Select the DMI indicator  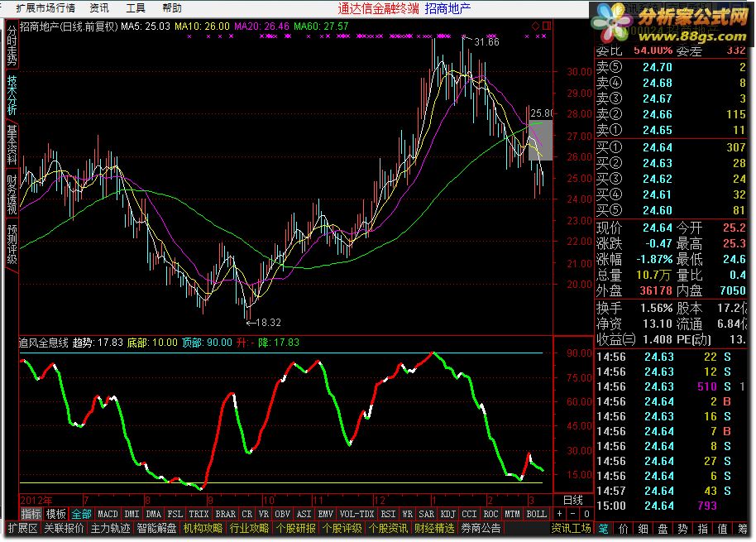tap(132, 514)
